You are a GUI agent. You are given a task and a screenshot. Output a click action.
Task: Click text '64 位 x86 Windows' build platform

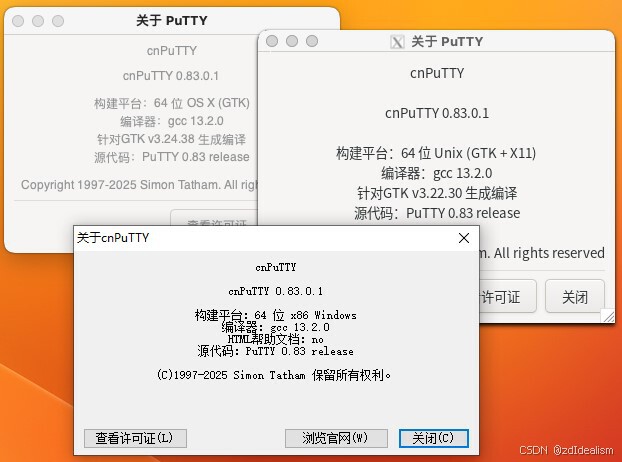[305, 315]
